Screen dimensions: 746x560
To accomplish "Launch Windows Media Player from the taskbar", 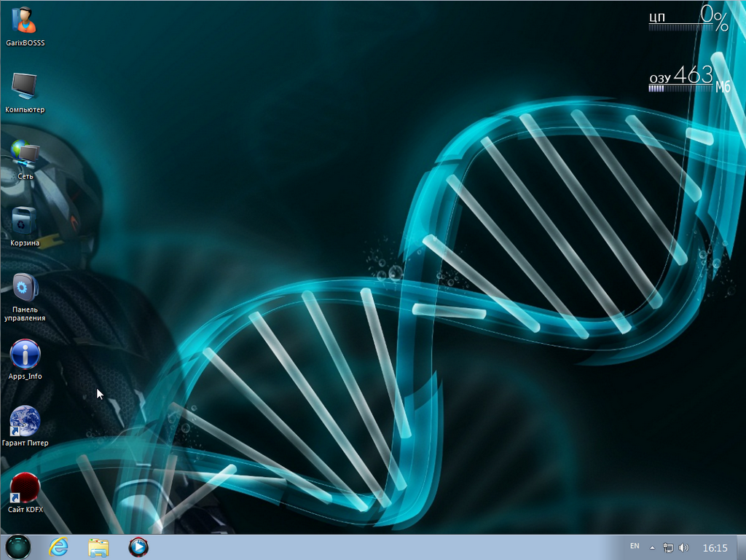I will point(138,547).
